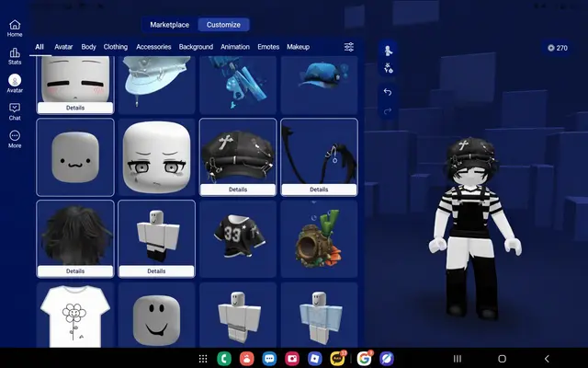Switch to the Marketplace tab
The height and width of the screenshot is (368, 588).
click(169, 25)
